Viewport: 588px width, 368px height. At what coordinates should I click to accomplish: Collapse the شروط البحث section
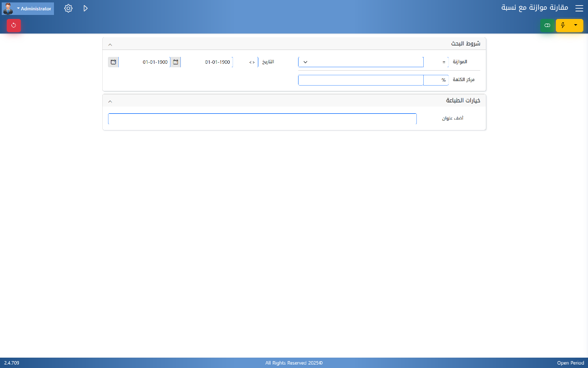point(110,44)
